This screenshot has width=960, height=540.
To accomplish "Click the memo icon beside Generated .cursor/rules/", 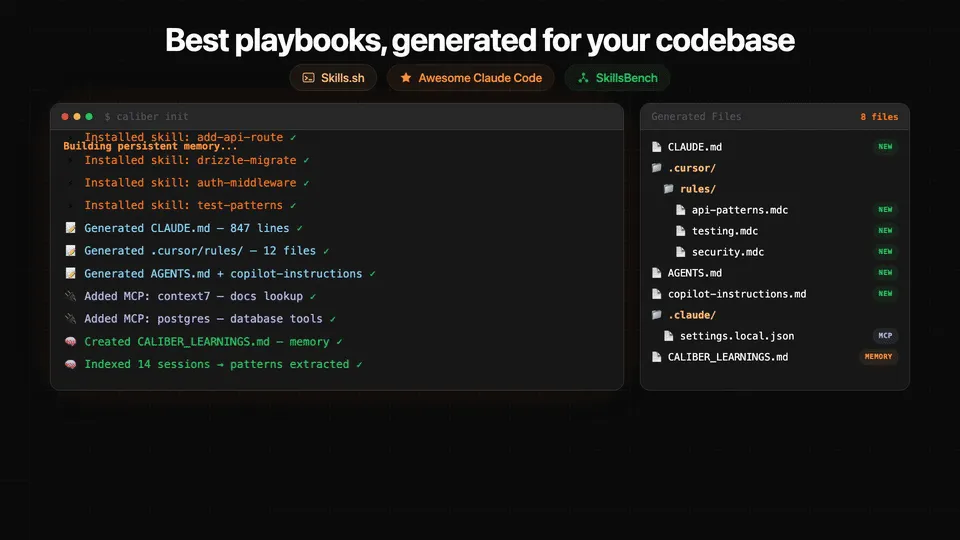I will pyautogui.click(x=70, y=250).
